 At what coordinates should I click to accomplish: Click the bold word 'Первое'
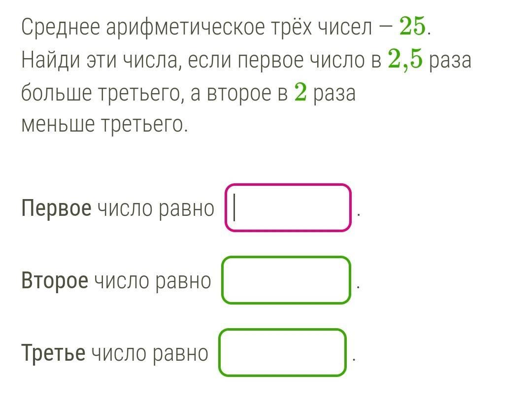point(56,208)
